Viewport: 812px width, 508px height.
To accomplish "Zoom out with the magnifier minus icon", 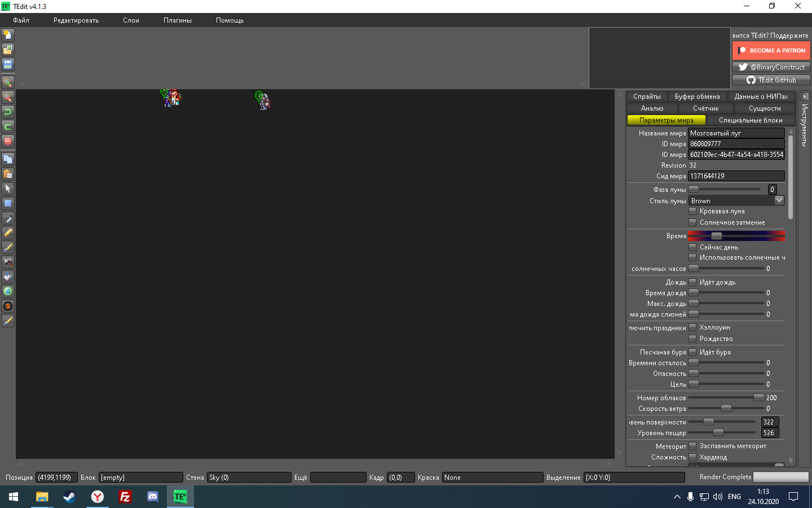I will point(8,97).
